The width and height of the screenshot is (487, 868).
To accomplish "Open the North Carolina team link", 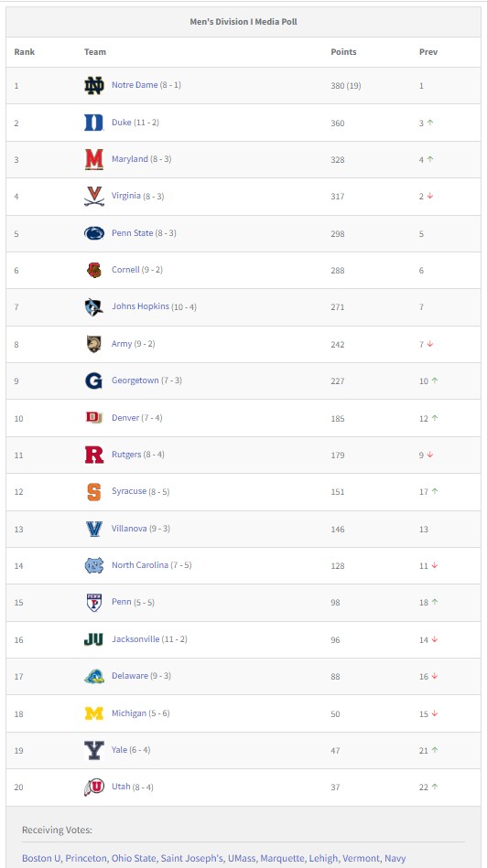I will point(140,565).
